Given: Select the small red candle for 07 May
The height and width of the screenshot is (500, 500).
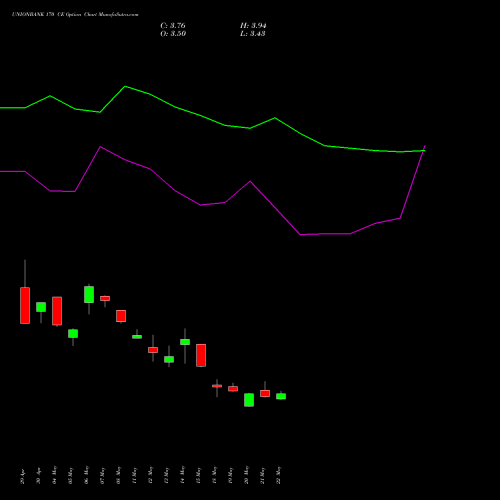Looking at the screenshot, I should tap(105, 298).
